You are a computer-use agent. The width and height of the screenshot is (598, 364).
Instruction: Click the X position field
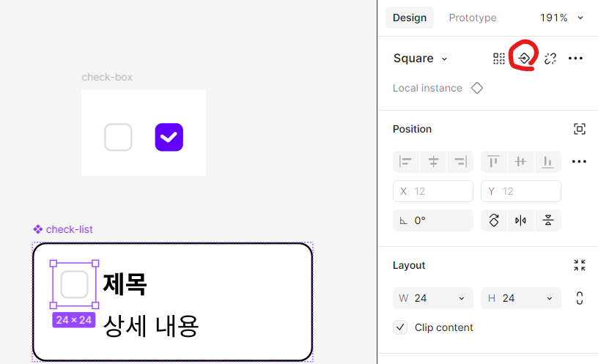tap(433, 191)
